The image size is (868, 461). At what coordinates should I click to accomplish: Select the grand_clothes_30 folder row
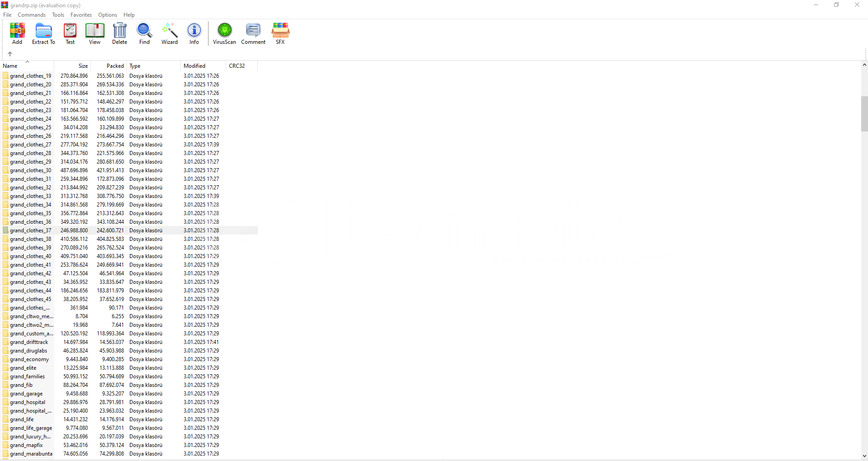tap(130, 170)
